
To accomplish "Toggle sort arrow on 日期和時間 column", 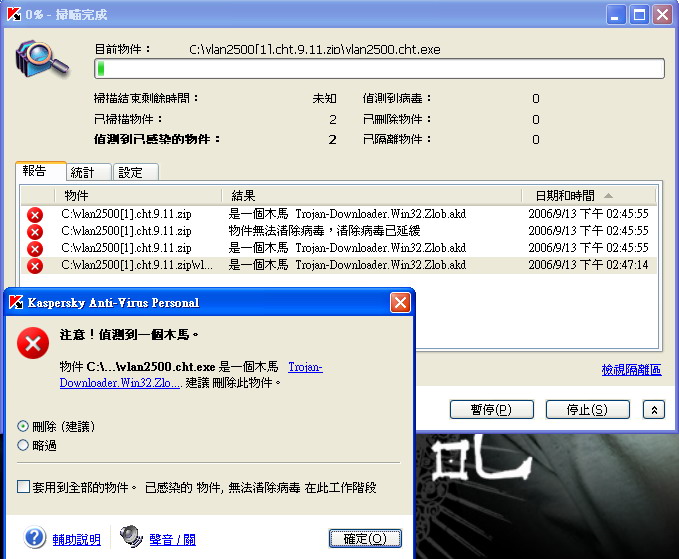I will pos(608,196).
